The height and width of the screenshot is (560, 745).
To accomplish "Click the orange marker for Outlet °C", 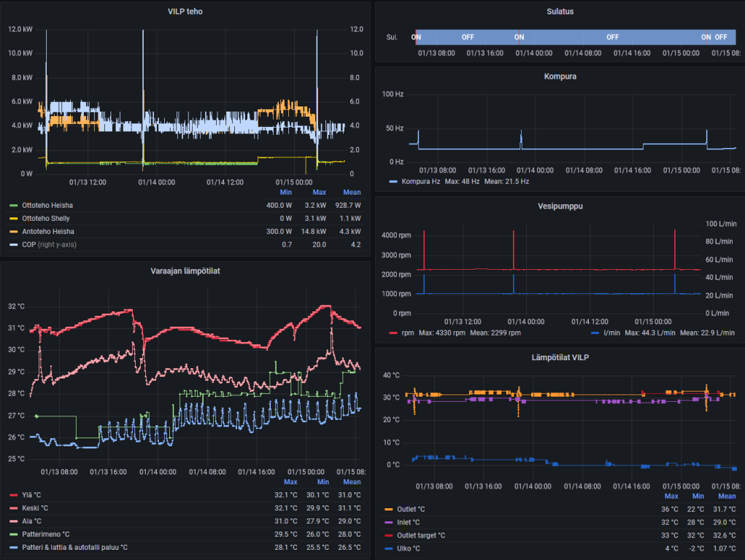I will (x=388, y=509).
